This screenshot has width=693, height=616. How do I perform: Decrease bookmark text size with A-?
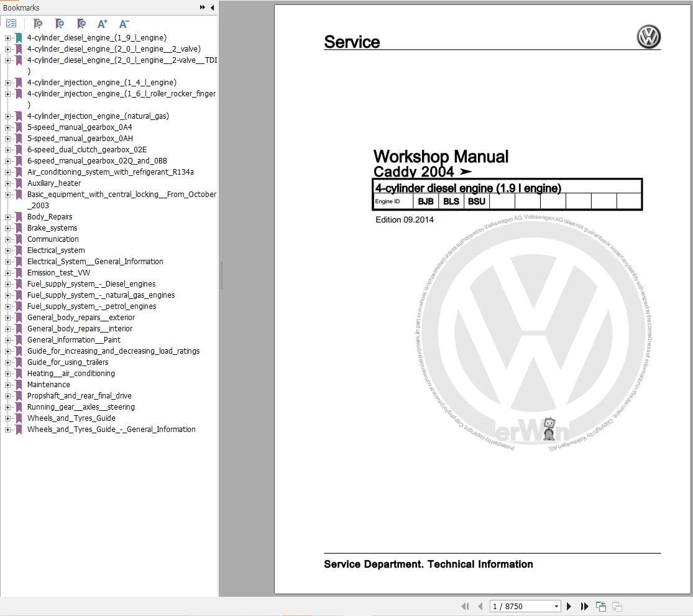(x=124, y=24)
